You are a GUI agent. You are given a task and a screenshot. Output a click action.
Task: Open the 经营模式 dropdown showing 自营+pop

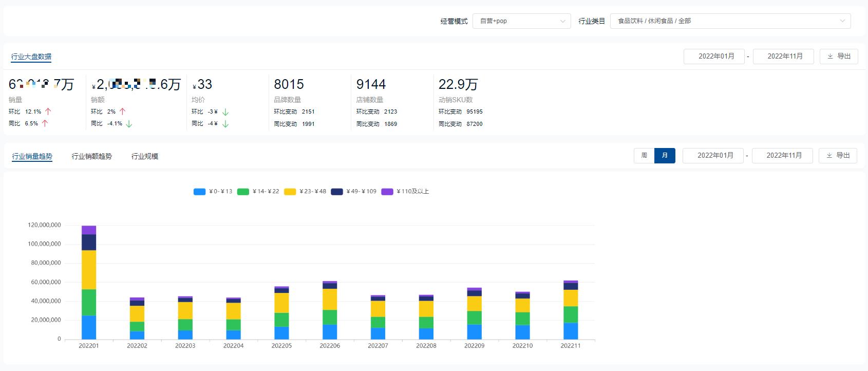coord(521,21)
